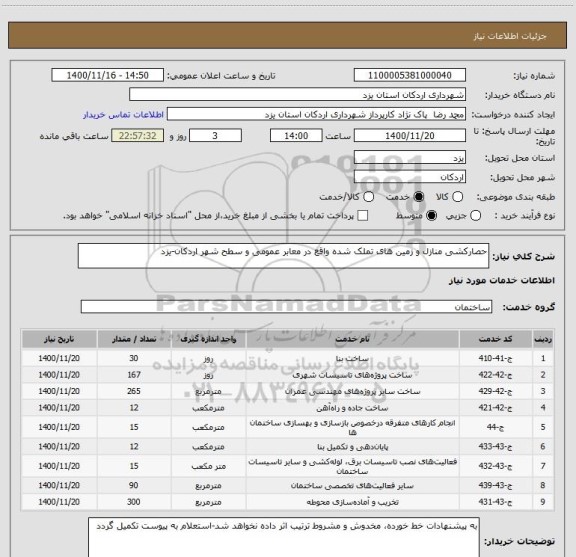Select service code ج-43-433
The height and width of the screenshot is (557, 576).
click(495, 446)
